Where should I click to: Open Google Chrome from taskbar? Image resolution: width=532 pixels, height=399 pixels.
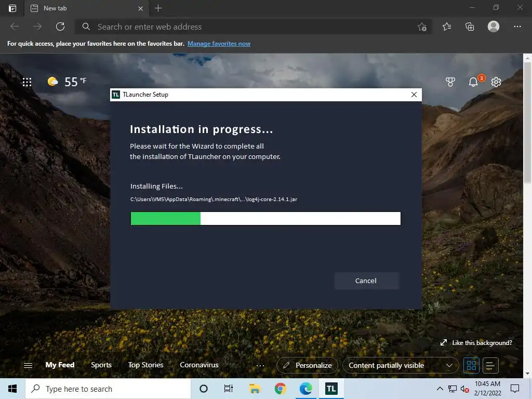tap(280, 389)
